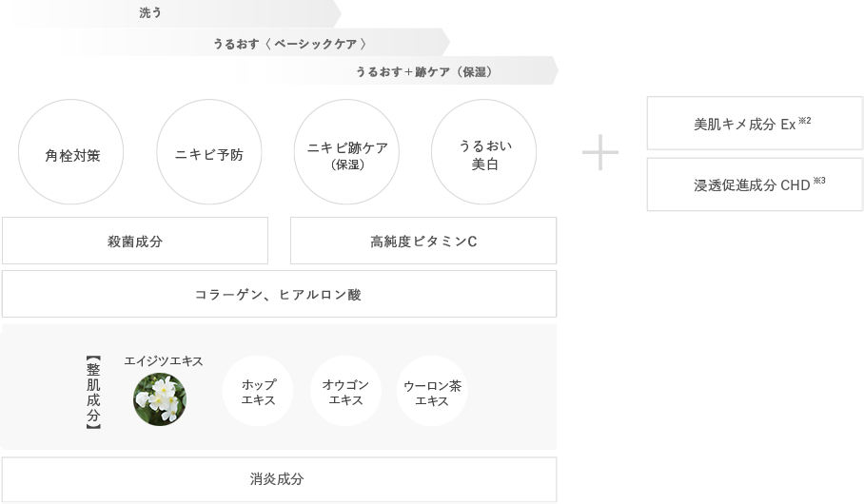Screen dimensions: 864x504
Task: Click the 高純度ビタミンC box
Action: (x=423, y=241)
